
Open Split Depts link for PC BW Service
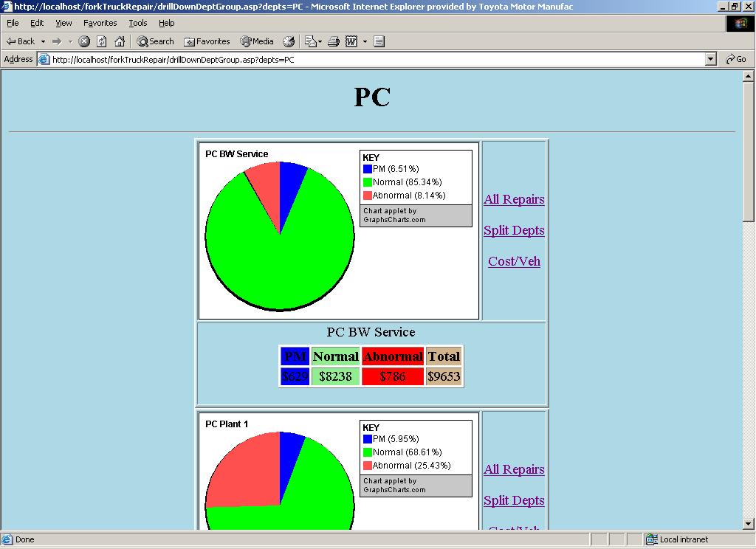514,230
